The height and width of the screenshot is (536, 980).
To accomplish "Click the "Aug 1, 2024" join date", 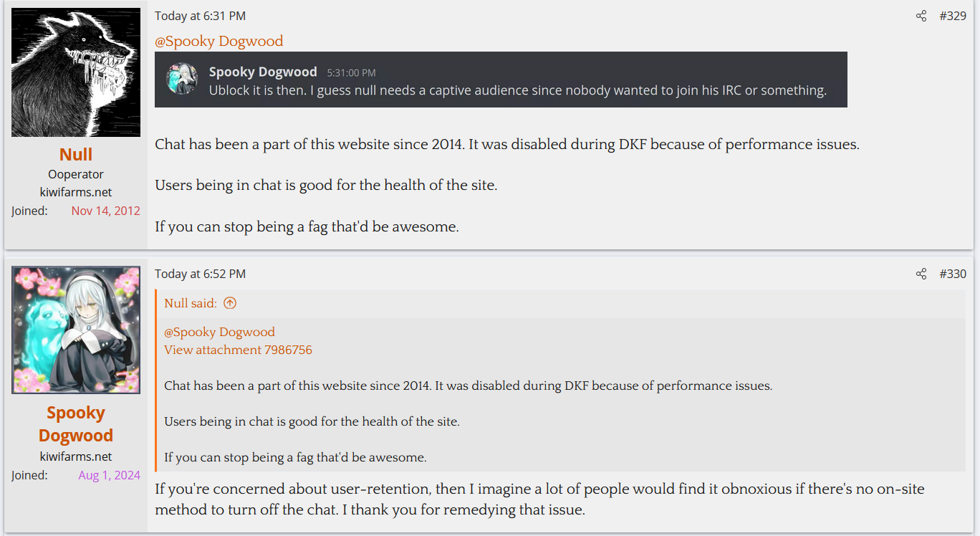I will [109, 475].
